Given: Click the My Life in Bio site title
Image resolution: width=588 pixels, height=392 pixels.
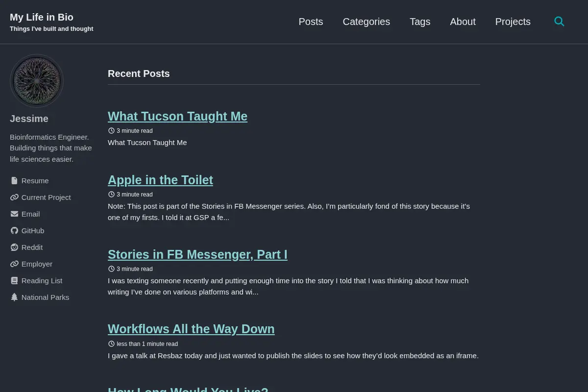Looking at the screenshot, I should coord(42,17).
